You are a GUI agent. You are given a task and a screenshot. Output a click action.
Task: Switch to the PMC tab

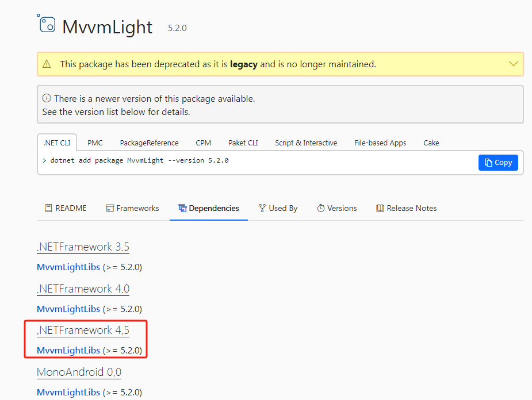tap(95, 143)
